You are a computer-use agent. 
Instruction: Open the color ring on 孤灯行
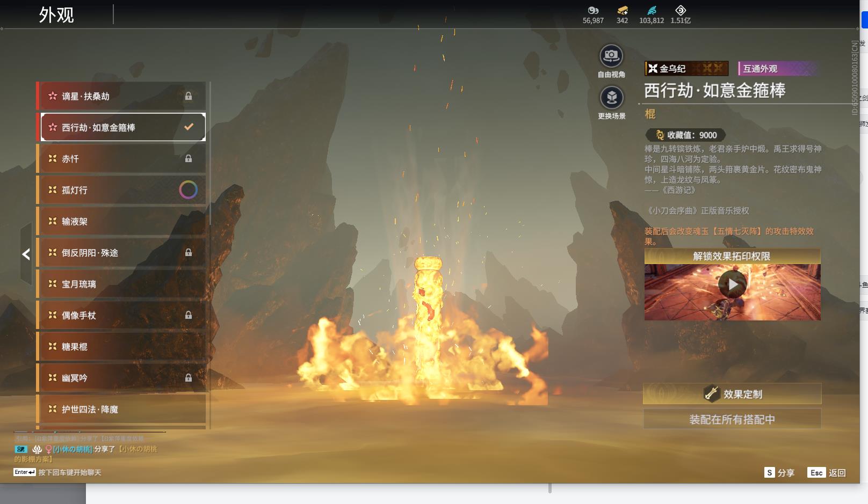coord(188,190)
